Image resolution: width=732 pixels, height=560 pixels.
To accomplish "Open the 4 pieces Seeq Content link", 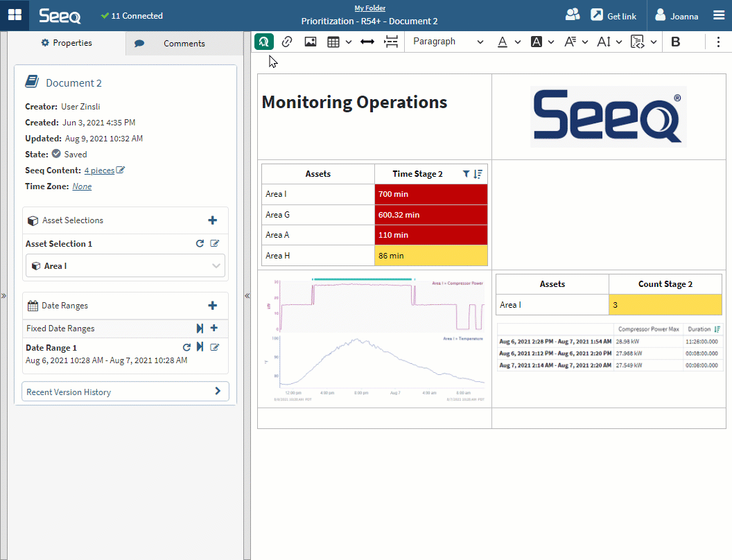I will tap(99, 170).
